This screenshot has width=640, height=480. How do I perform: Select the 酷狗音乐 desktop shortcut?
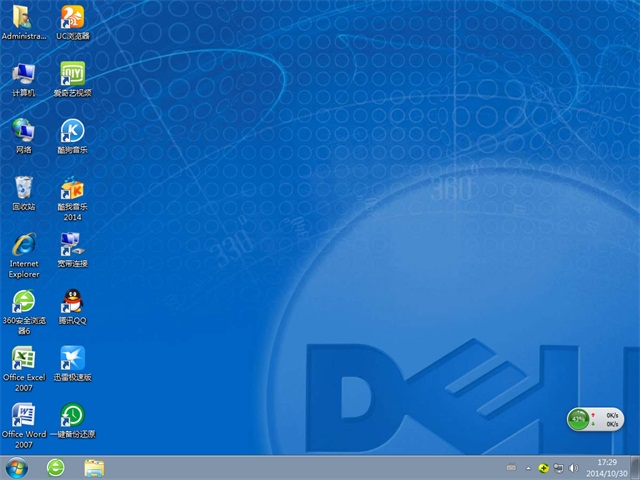pyautogui.click(x=72, y=131)
